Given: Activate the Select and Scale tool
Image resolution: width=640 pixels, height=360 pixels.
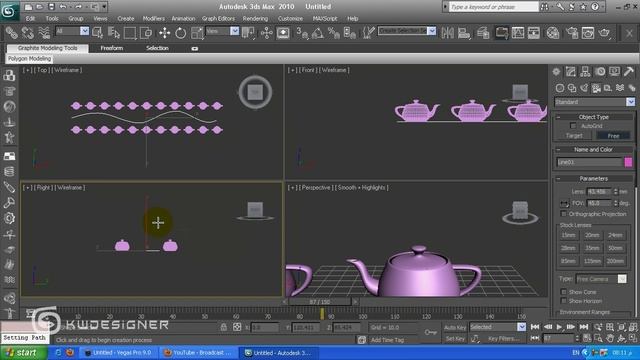Looking at the screenshot, I should [197, 33].
